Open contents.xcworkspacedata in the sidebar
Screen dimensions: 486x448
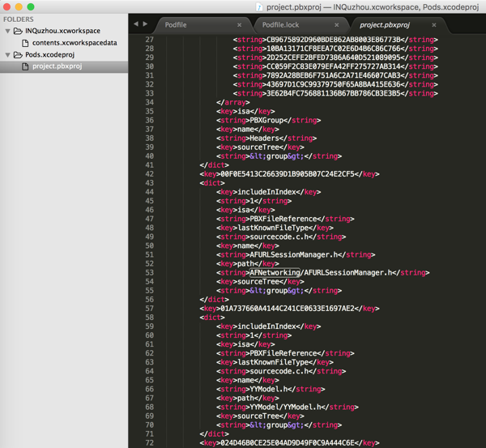click(x=75, y=43)
